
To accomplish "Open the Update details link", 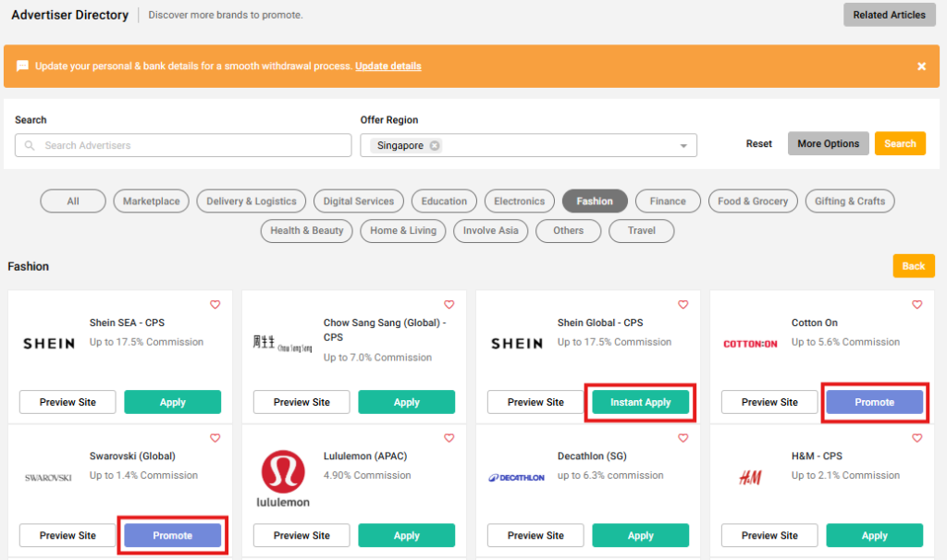I will 387,67.
